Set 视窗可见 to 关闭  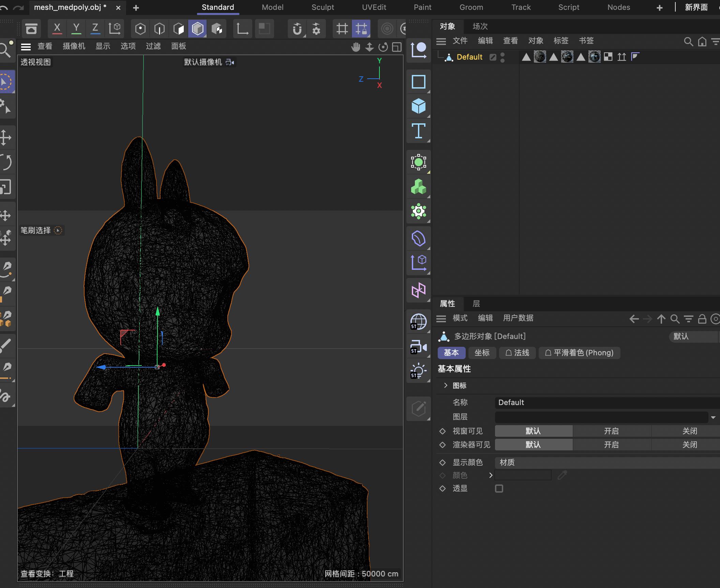686,431
